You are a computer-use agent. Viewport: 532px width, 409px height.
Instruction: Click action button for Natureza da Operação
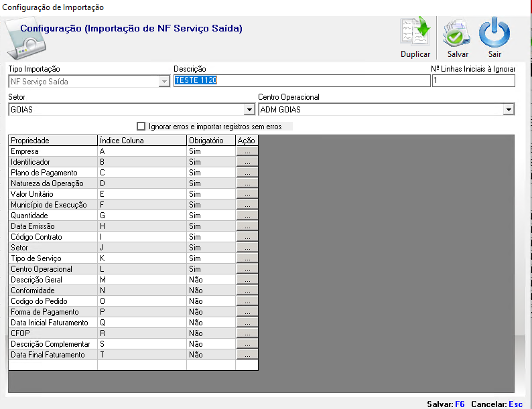[x=247, y=183]
